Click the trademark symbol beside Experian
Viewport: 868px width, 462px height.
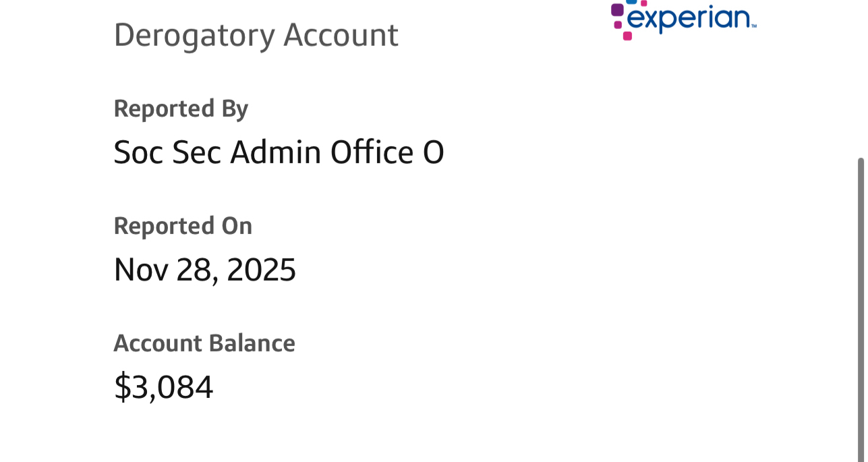(x=753, y=27)
